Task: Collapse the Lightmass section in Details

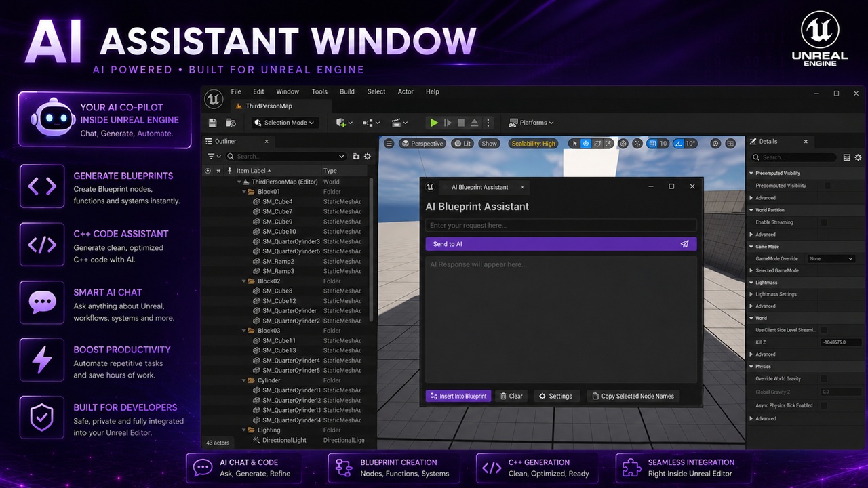Action: click(751, 283)
